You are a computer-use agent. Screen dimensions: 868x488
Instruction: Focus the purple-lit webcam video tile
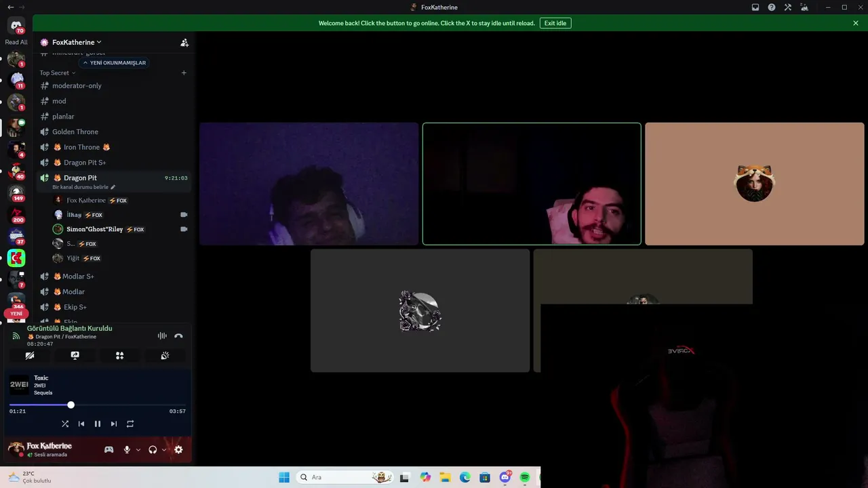pyautogui.click(x=309, y=184)
